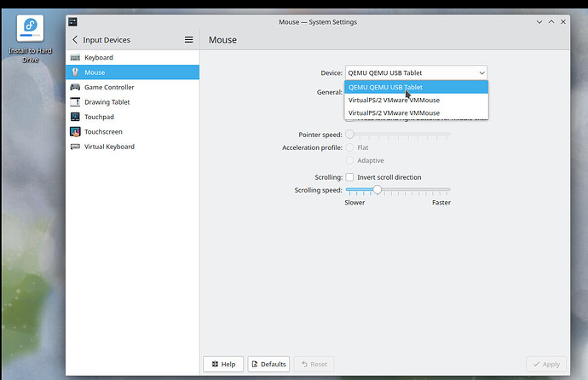Open the hamburger menu in sidebar header
588x380 pixels.
188,40
